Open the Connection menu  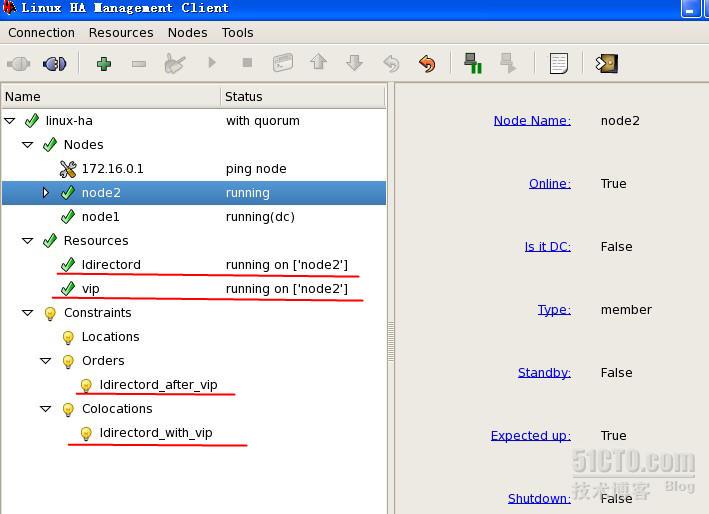click(x=42, y=33)
